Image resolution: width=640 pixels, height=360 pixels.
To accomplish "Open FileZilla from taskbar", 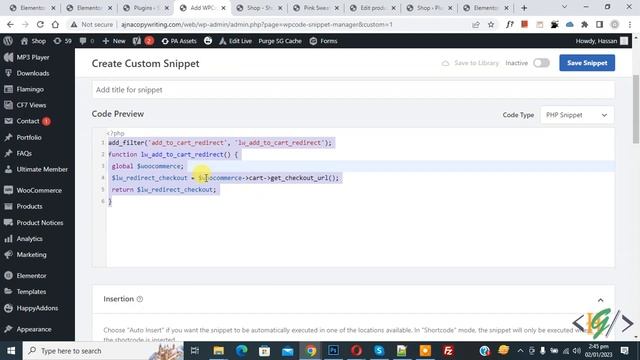I will [x=448, y=351].
